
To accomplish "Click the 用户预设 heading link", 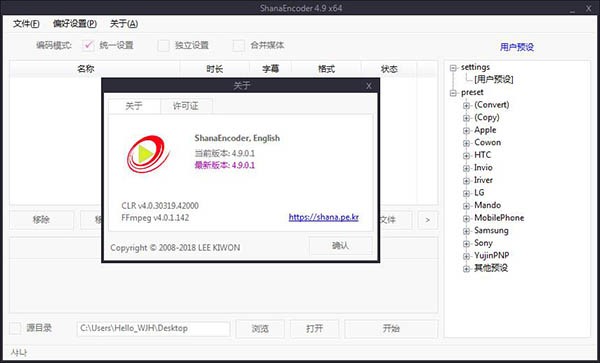I will (x=517, y=47).
